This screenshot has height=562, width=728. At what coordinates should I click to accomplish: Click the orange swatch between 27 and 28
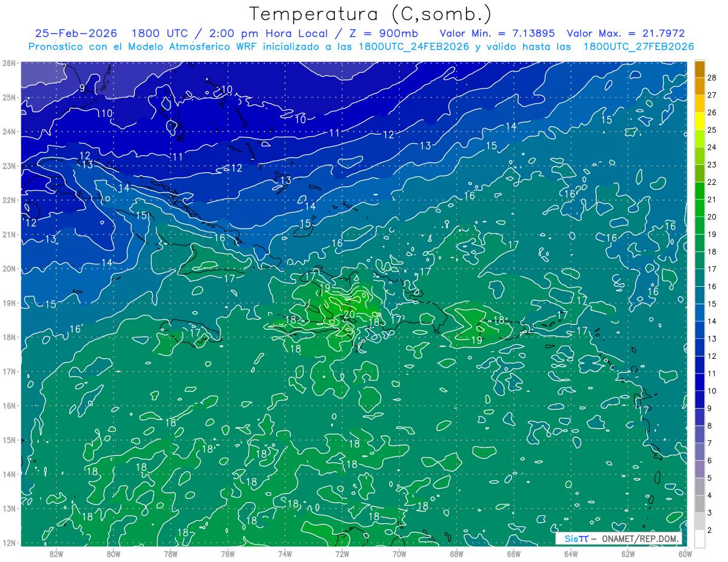699,86
